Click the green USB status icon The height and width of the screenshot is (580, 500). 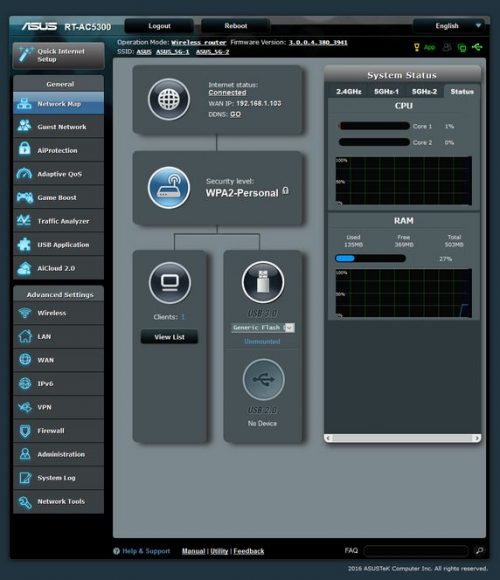tap(477, 47)
